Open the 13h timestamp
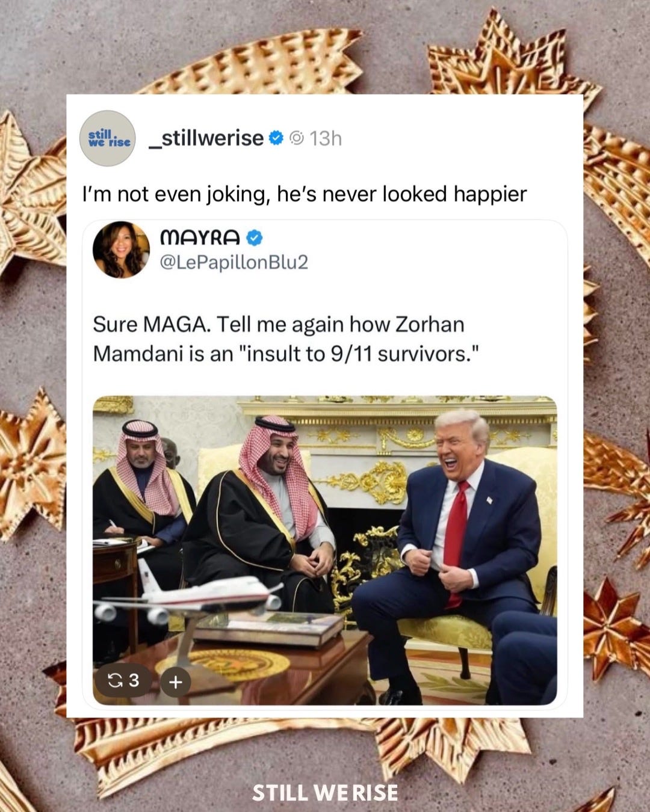Screen dimensions: 650x812 326,139
